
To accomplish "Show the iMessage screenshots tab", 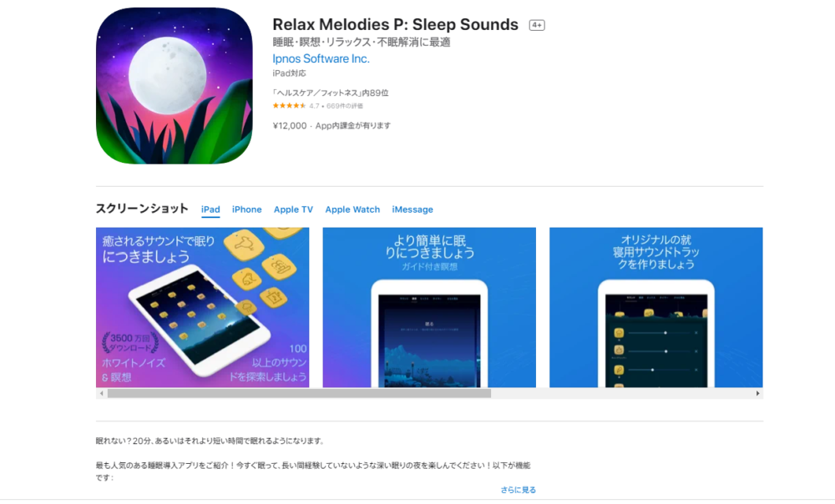I will [x=412, y=209].
